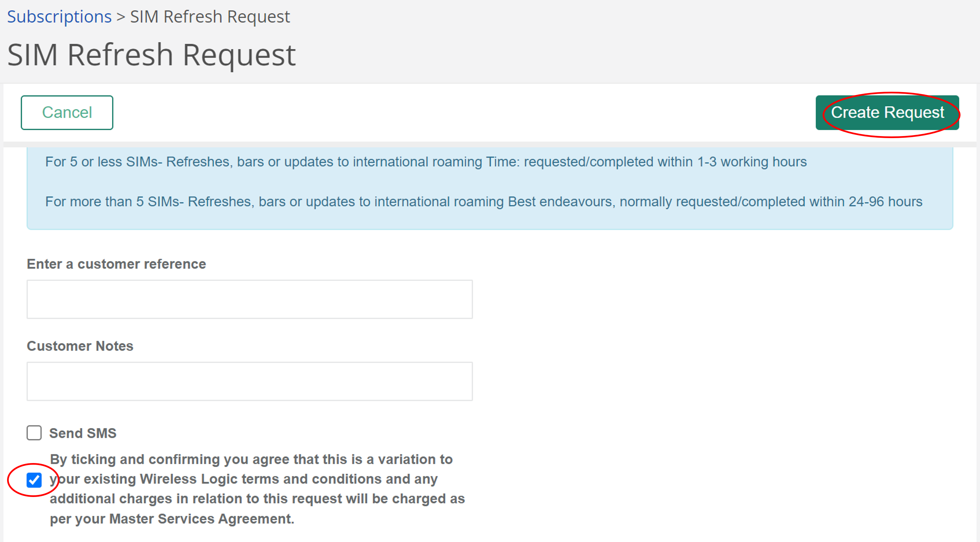This screenshot has width=980, height=542.
Task: Cancel the SIM refresh request
Action: pos(67,112)
